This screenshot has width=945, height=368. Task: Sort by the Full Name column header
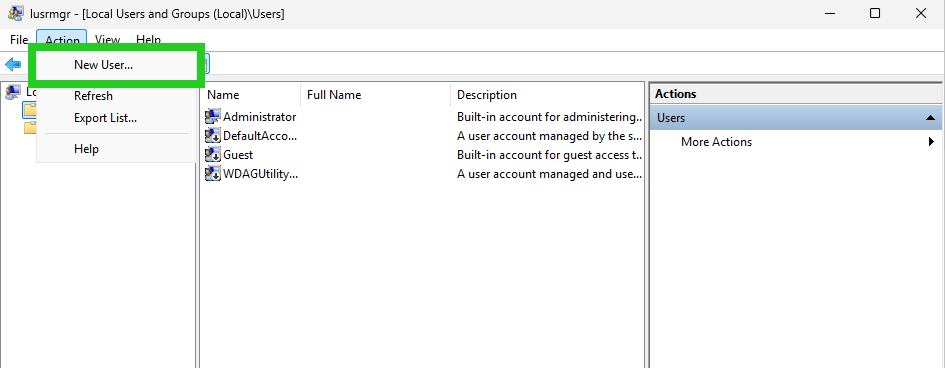[x=375, y=95]
